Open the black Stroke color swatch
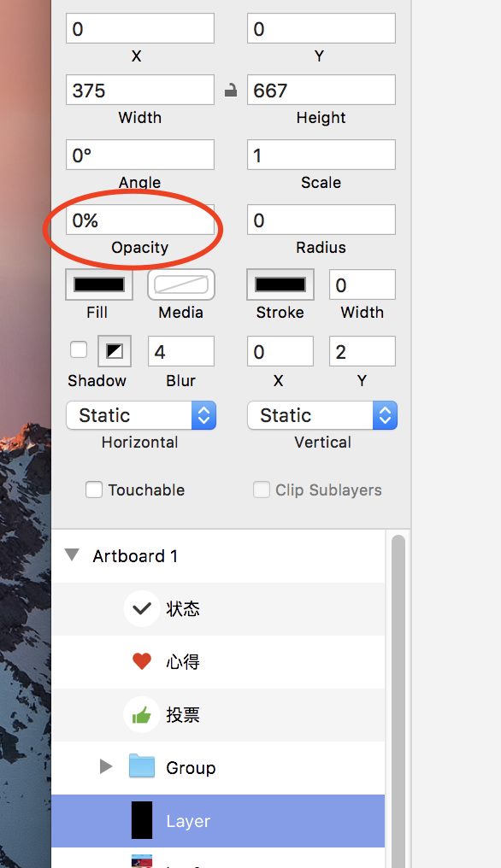This screenshot has width=501, height=868. pyautogui.click(x=280, y=284)
